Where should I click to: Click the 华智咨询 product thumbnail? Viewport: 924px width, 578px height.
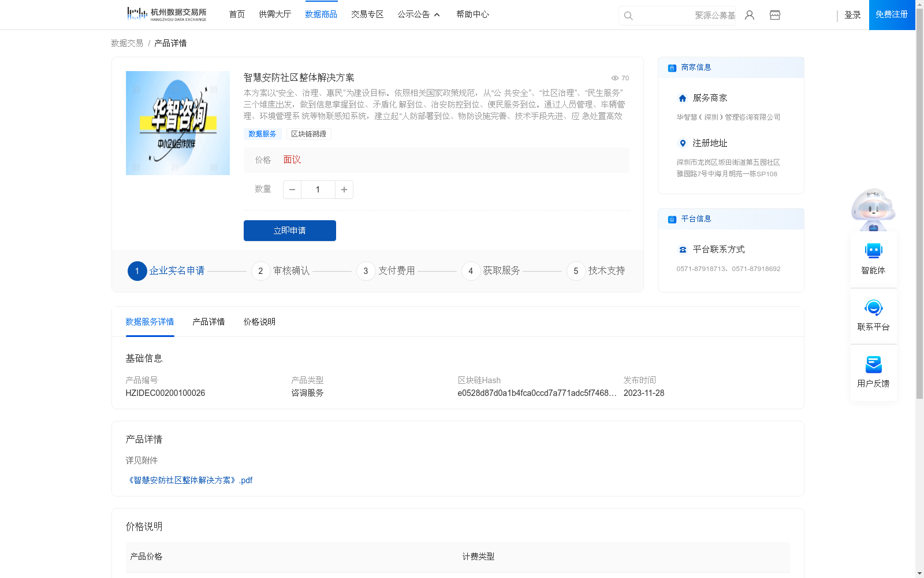coord(178,123)
